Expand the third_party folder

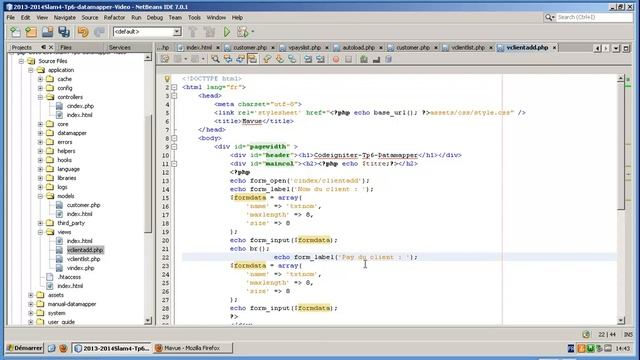(40, 223)
